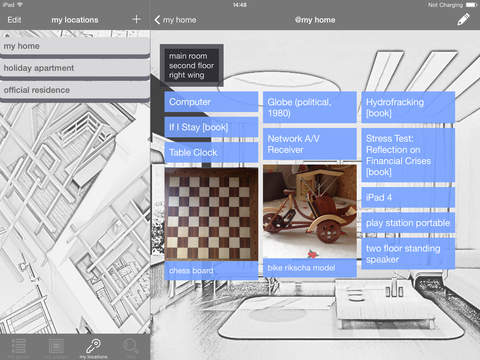Open the table view tab icon
480x360 pixels.
coord(56,347)
